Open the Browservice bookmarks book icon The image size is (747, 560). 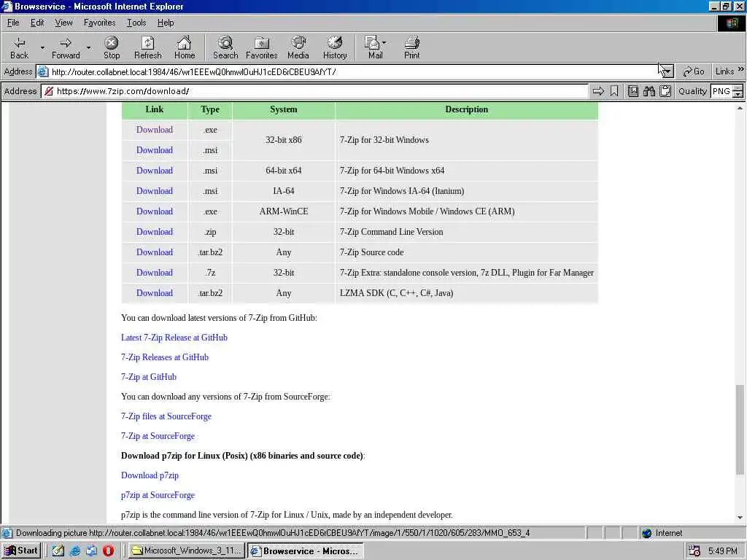tap(632, 91)
